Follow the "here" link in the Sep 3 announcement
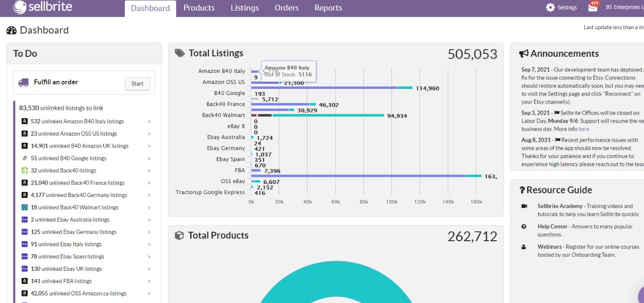Image resolution: width=644 pixels, height=303 pixels. (x=584, y=129)
